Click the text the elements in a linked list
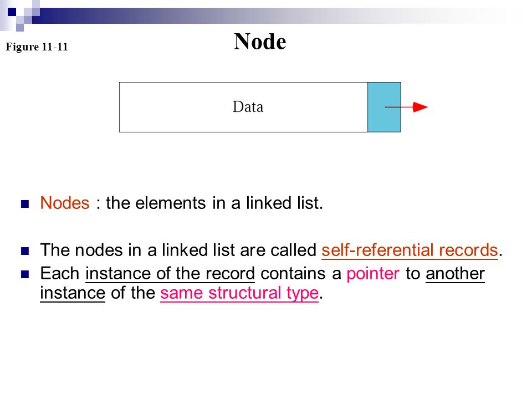This screenshot has height=399, width=532. coord(214,203)
